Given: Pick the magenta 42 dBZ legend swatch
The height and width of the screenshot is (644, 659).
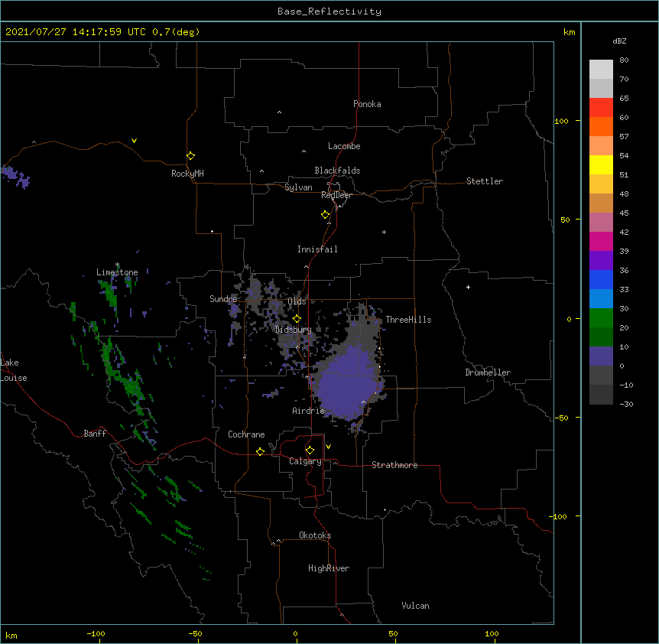Looking at the screenshot, I should pos(601,241).
